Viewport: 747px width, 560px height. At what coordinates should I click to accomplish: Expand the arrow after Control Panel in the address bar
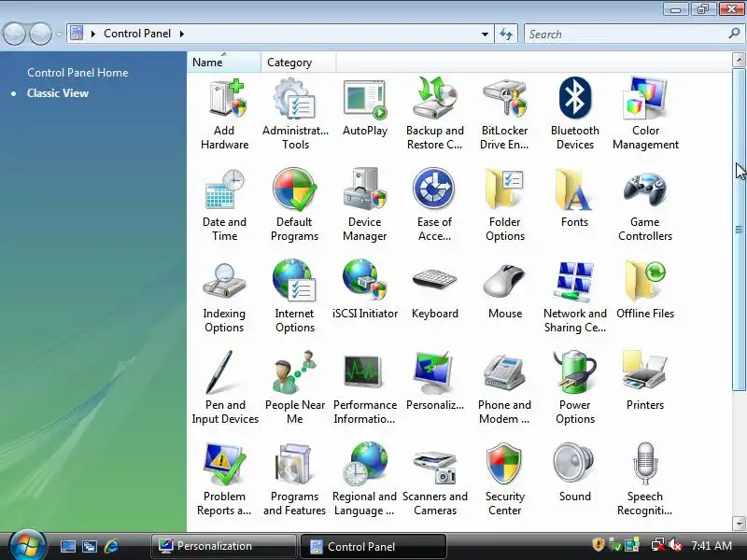click(x=181, y=34)
